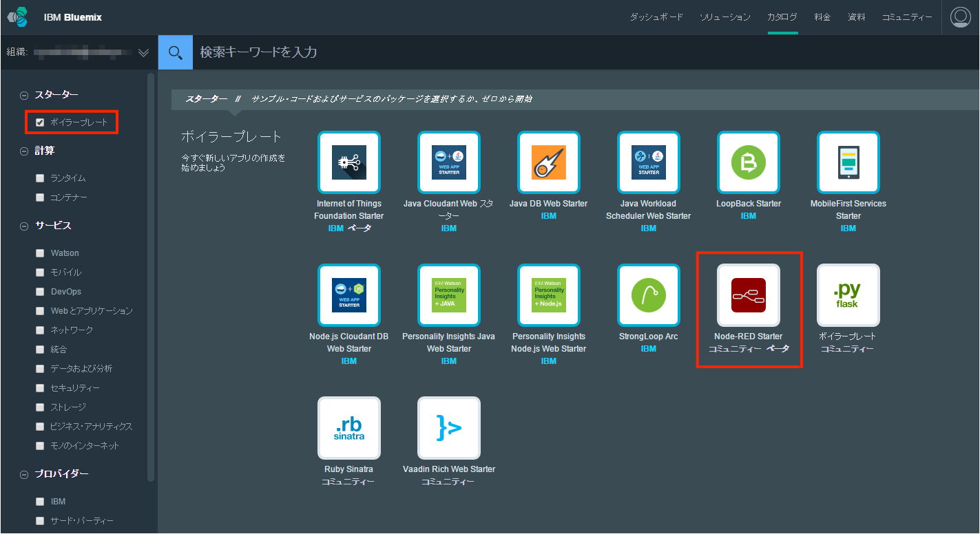Image resolution: width=980 pixels, height=534 pixels.
Task: Tick the サード・パーティー provider checkbox
Action: (x=40, y=521)
